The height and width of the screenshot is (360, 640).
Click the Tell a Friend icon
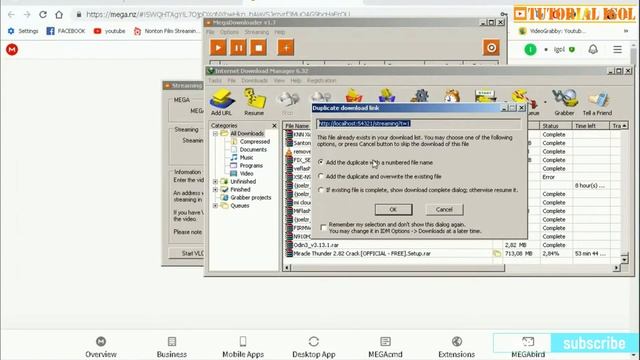[597, 103]
